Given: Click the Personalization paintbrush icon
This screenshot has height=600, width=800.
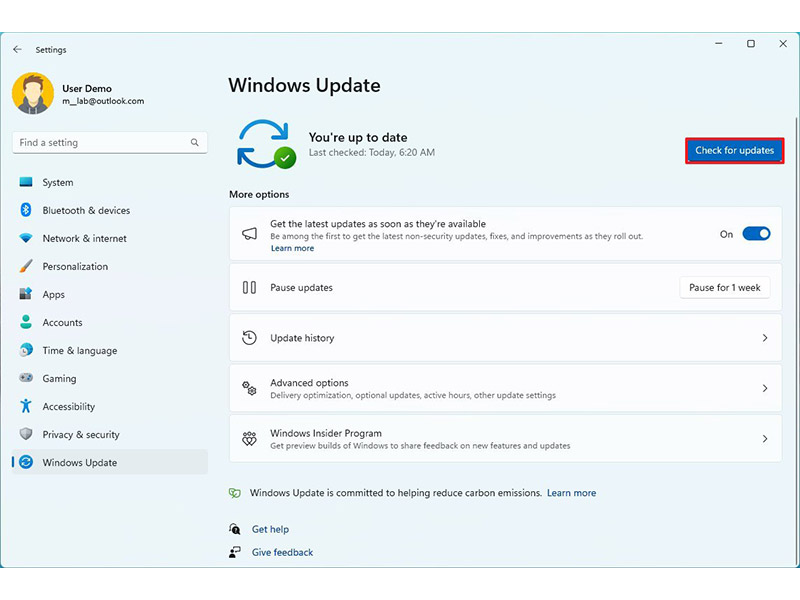Looking at the screenshot, I should (x=26, y=266).
